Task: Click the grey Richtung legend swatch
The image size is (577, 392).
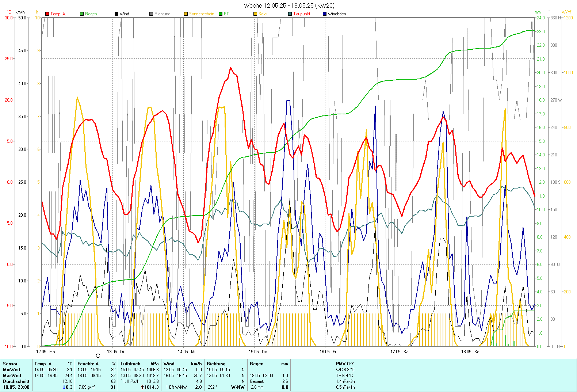Action: click(151, 14)
